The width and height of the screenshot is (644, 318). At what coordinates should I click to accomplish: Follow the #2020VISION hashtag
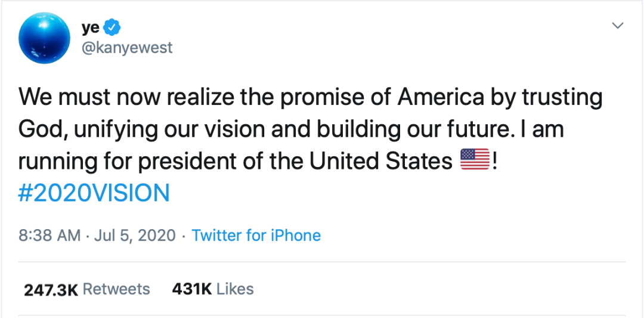coord(94,193)
